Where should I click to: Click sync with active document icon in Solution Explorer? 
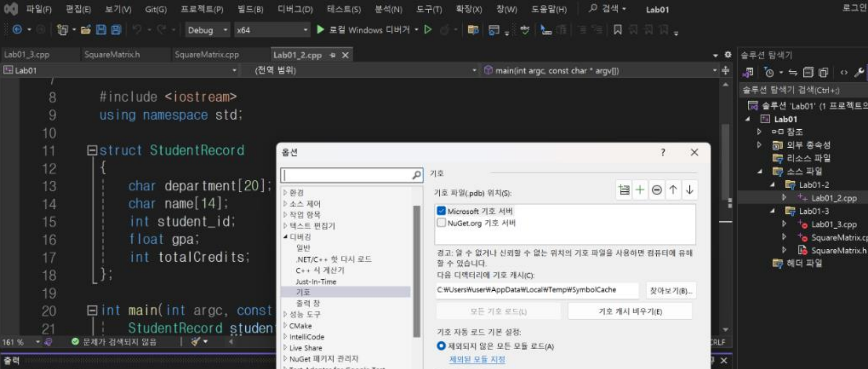793,73
